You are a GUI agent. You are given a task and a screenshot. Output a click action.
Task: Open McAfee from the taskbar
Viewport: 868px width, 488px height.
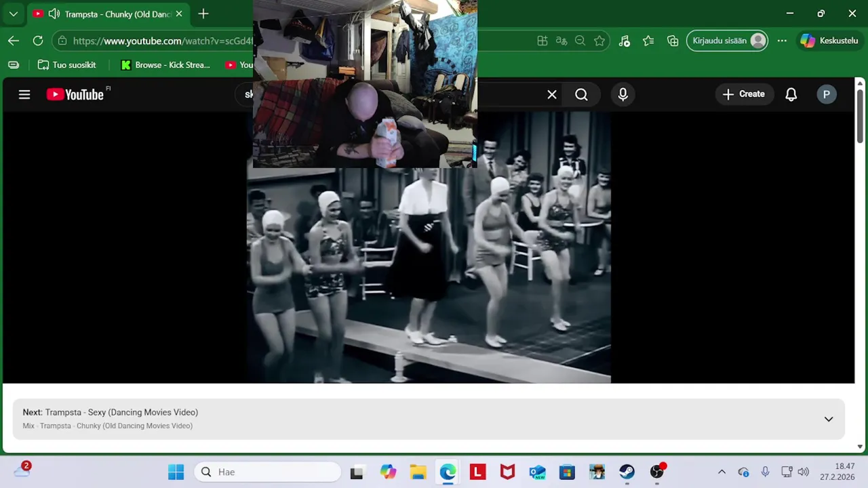click(x=507, y=472)
